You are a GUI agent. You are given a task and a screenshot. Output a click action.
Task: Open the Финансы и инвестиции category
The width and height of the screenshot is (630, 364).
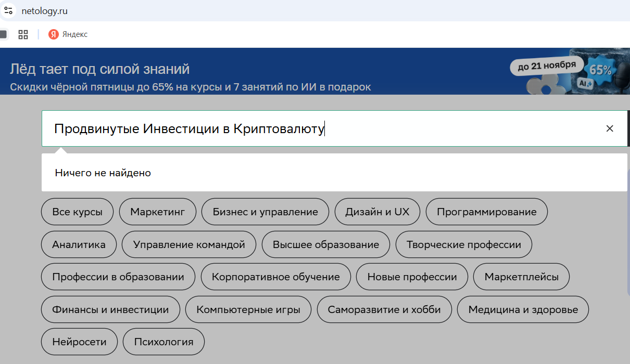110,309
